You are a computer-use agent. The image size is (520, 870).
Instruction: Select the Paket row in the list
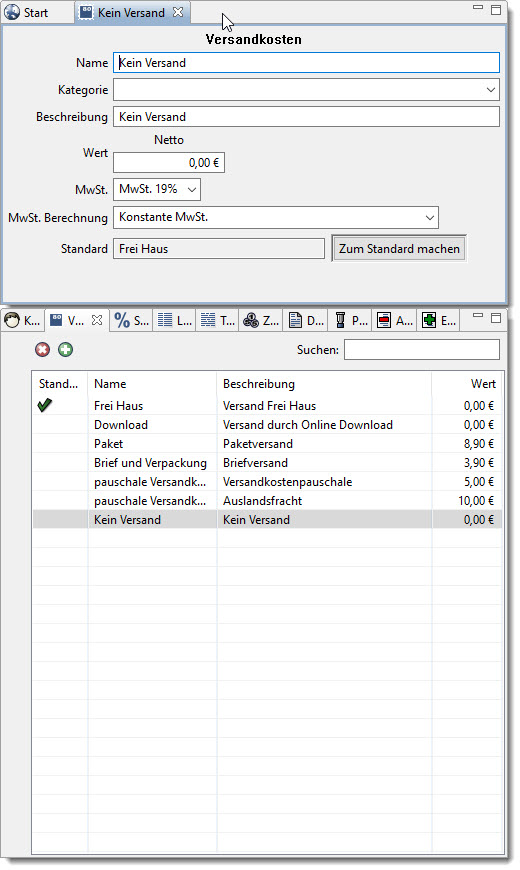[x=267, y=444]
